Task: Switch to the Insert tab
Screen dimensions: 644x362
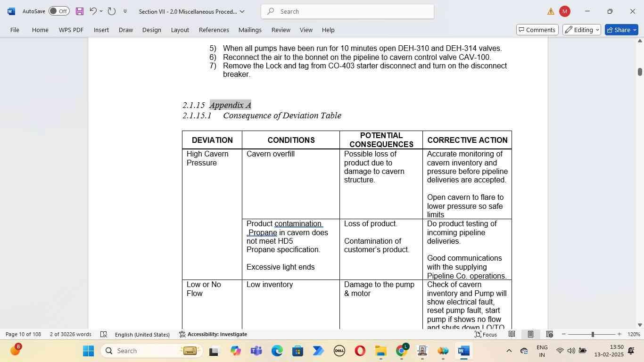Action: [101, 30]
